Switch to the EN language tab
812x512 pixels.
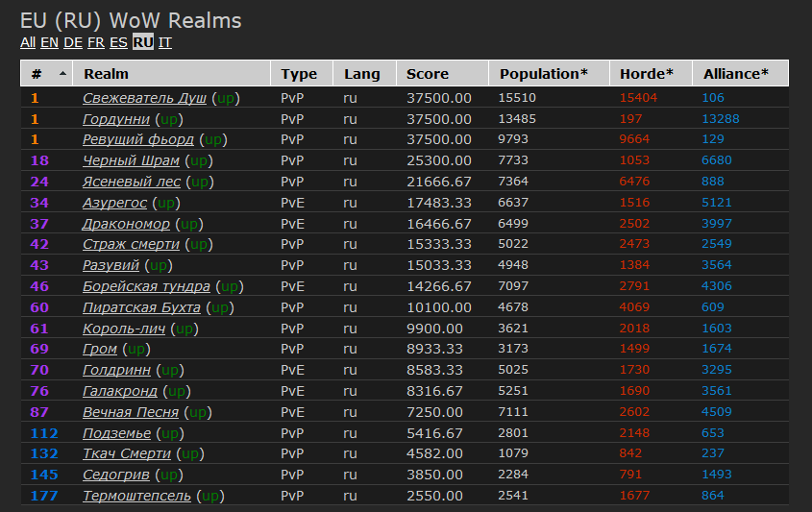[49, 42]
